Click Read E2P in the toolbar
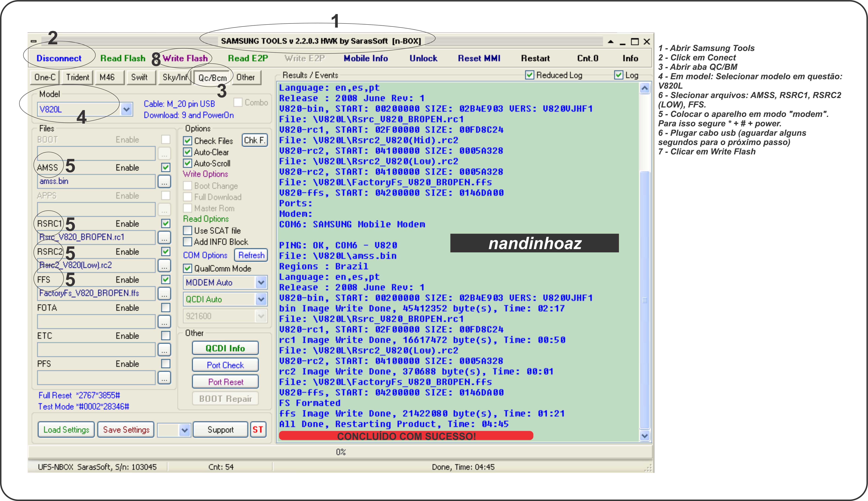This screenshot has width=868, height=501. (248, 58)
